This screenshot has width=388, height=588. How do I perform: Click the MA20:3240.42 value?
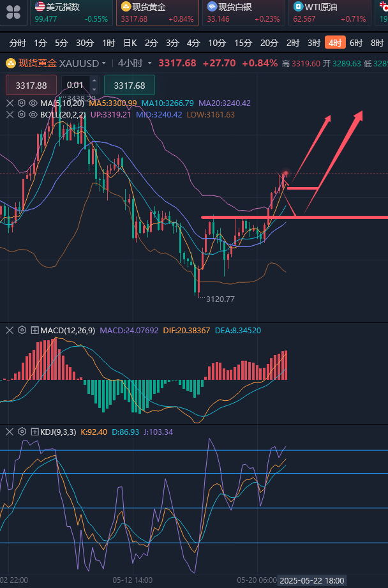(x=225, y=103)
